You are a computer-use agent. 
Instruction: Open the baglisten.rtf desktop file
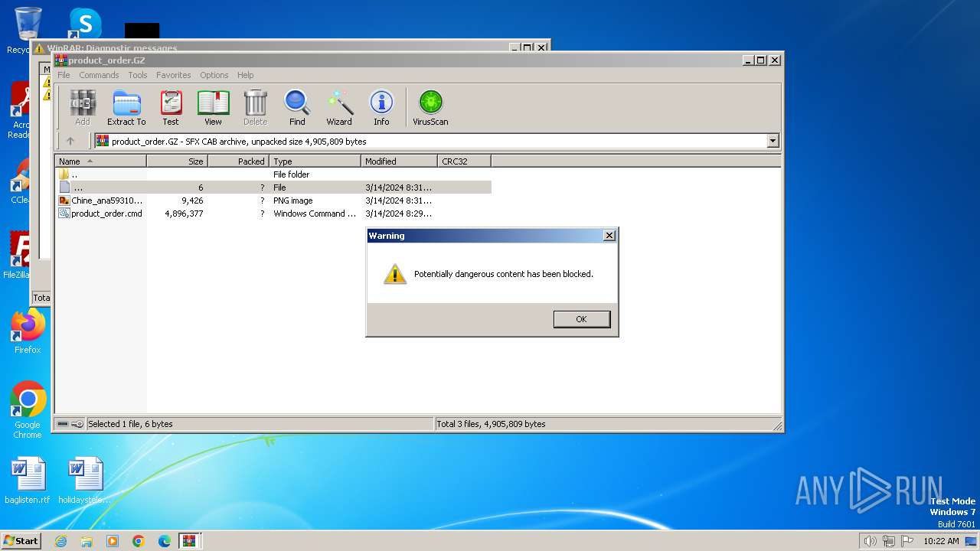click(28, 481)
